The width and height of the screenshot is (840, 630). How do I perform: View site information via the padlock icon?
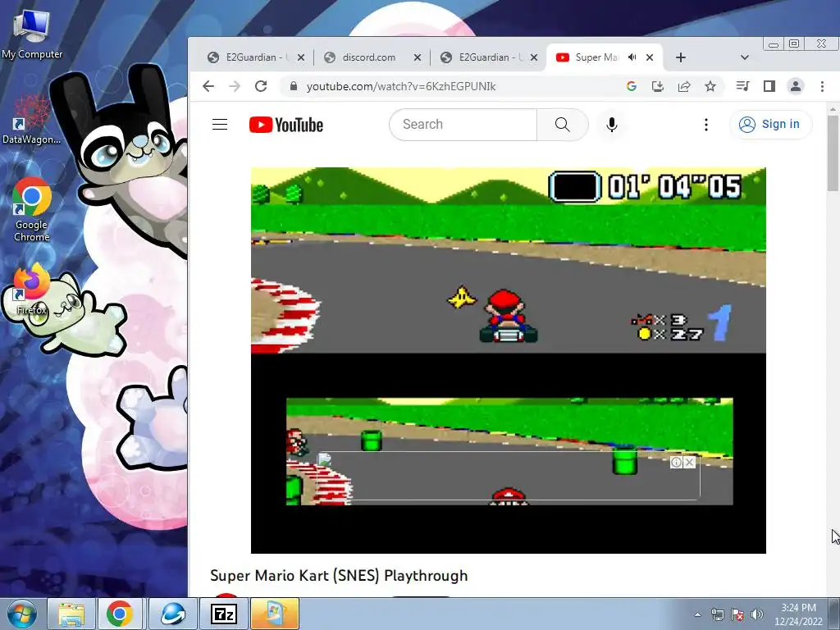[293, 86]
